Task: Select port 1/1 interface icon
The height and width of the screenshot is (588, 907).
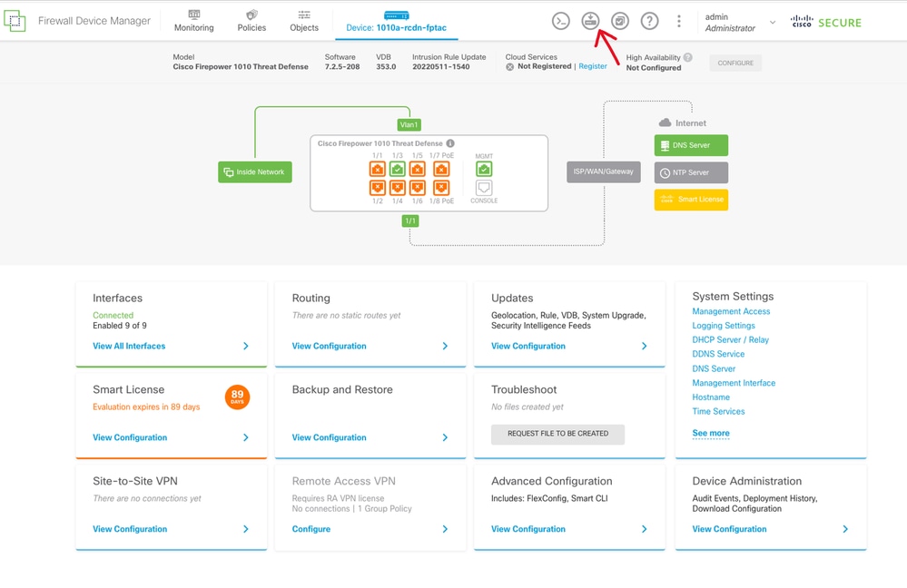Action: tap(377, 170)
